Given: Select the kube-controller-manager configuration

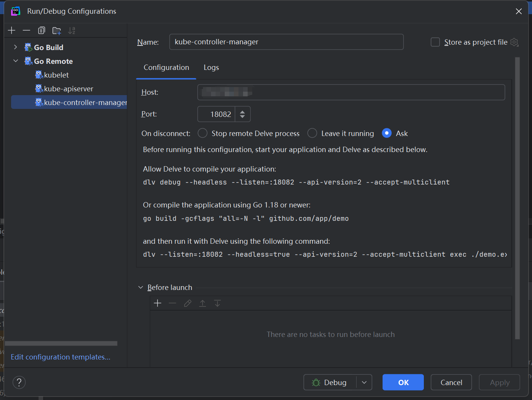Looking at the screenshot, I should pos(69,102).
